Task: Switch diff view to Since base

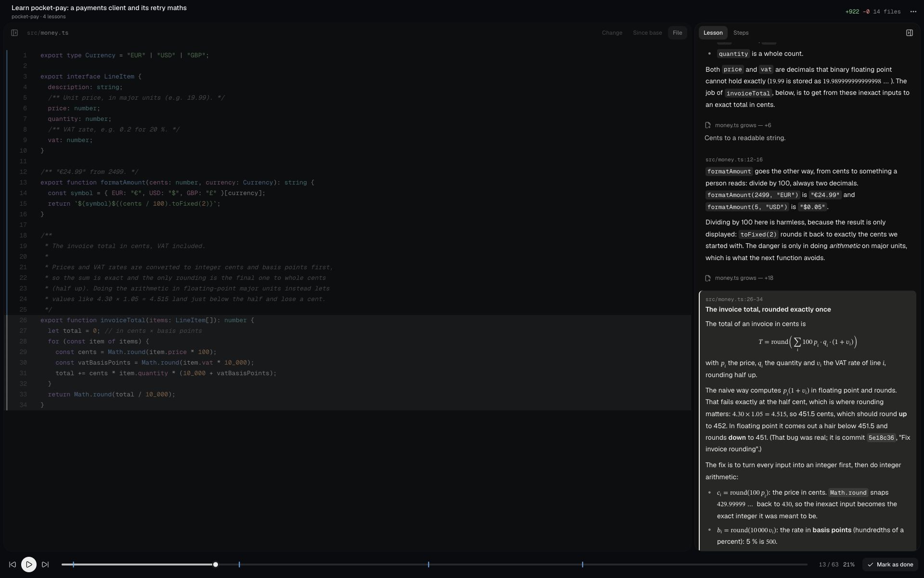Action: pos(647,33)
